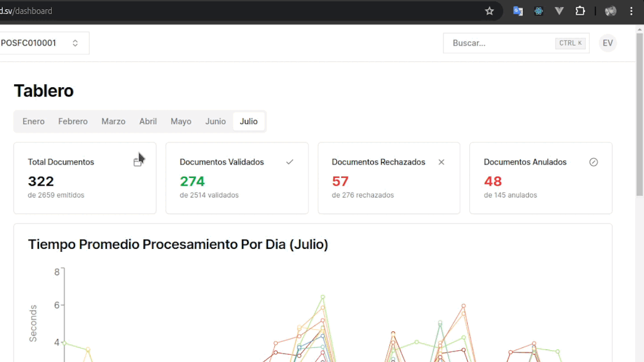
Task: Click the checkmark icon on Documentos Validados card
Action: click(290, 161)
